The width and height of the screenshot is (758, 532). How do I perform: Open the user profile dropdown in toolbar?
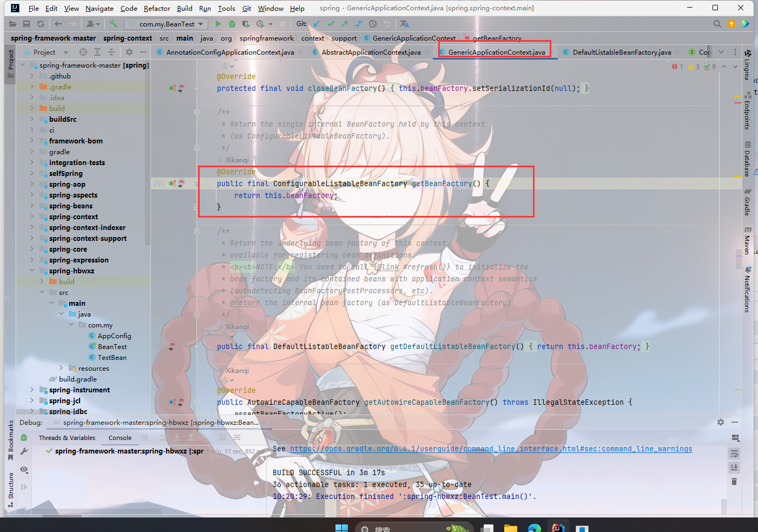93,24
